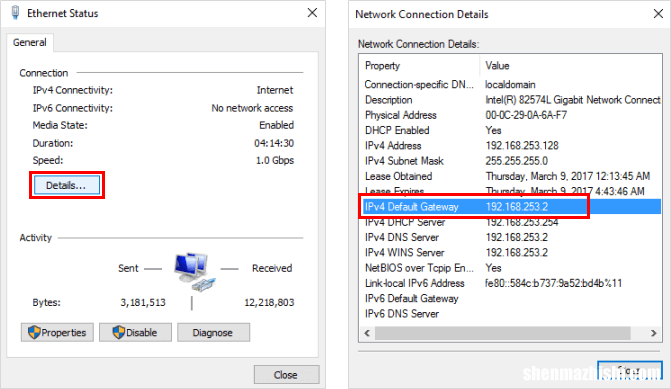
Task: Click the 00-0C-29-0A-6A-F7 value
Action: [526, 115]
